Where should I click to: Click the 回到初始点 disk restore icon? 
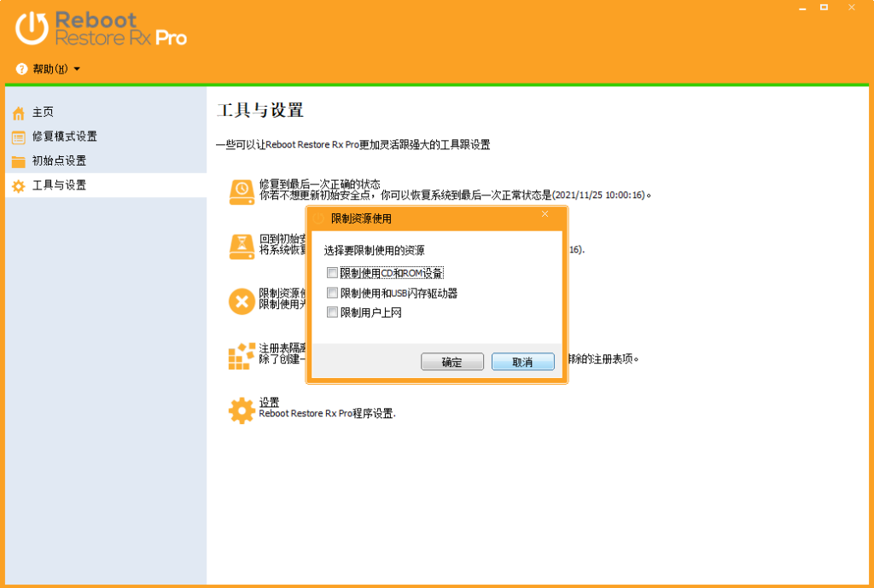pos(242,246)
